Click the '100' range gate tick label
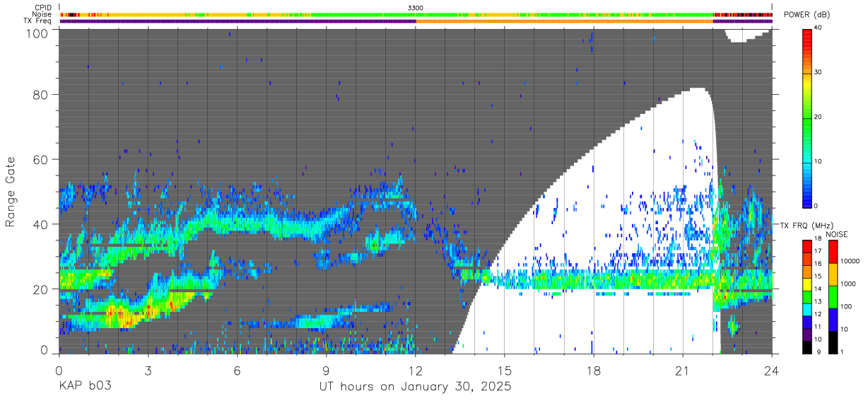 [x=37, y=33]
